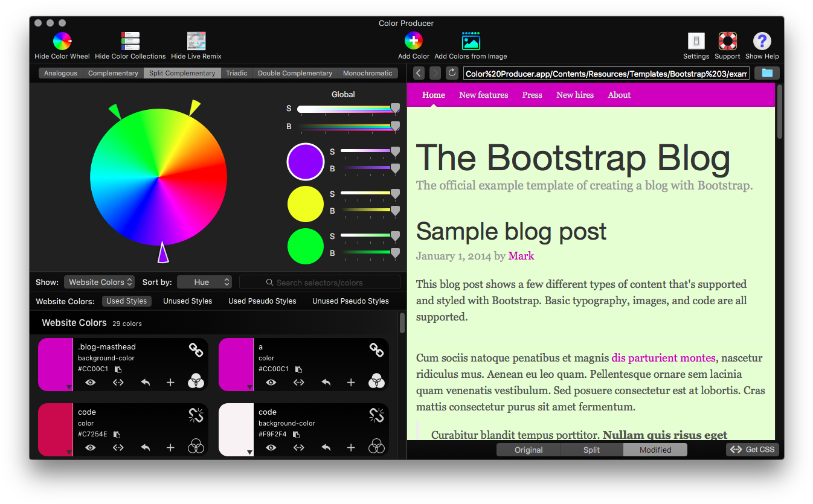Open the Support lifebuoy icon
Screen dimensions: 813x504
pos(727,41)
